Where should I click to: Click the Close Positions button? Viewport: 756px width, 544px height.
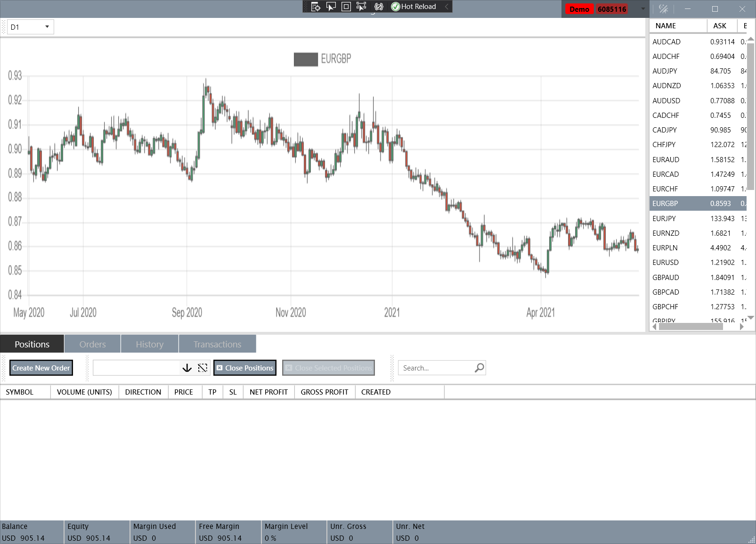(245, 368)
